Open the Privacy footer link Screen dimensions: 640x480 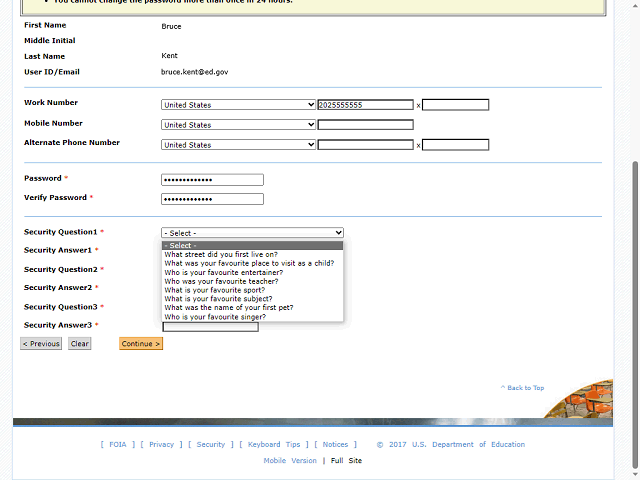[161, 444]
